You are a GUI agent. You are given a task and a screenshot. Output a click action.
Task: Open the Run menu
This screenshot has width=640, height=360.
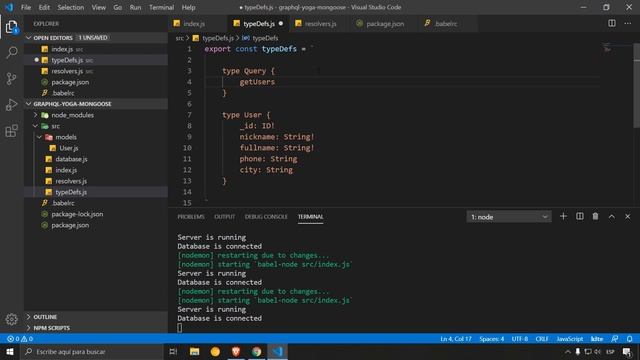click(x=135, y=7)
